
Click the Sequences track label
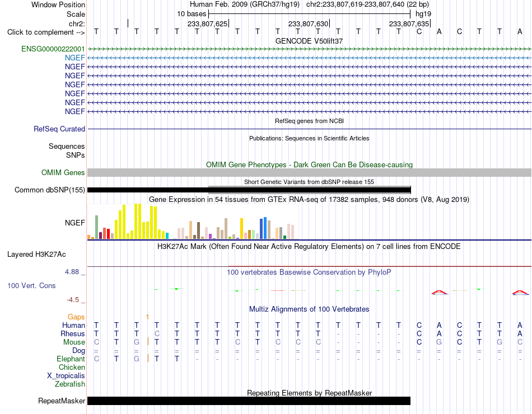[x=67, y=146]
